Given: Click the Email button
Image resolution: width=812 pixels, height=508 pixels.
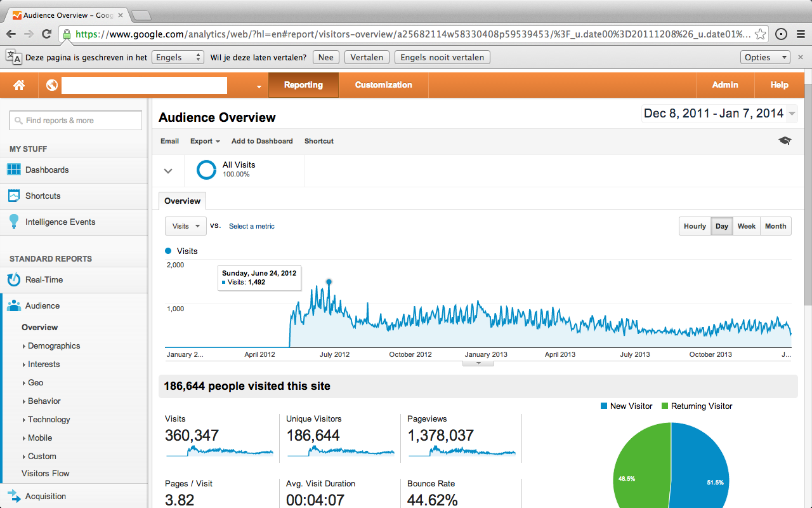Looking at the screenshot, I should (169, 141).
